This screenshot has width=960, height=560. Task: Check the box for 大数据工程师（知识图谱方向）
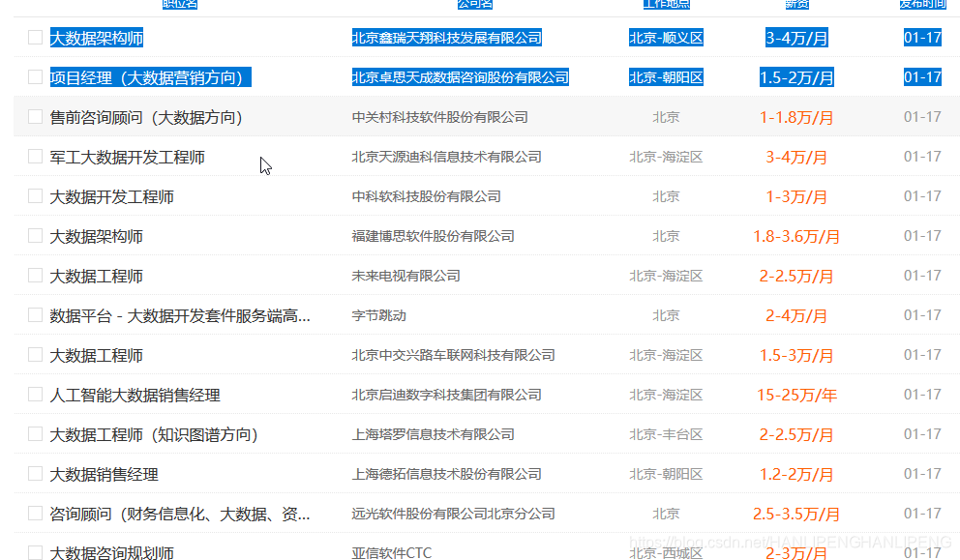[x=36, y=434]
